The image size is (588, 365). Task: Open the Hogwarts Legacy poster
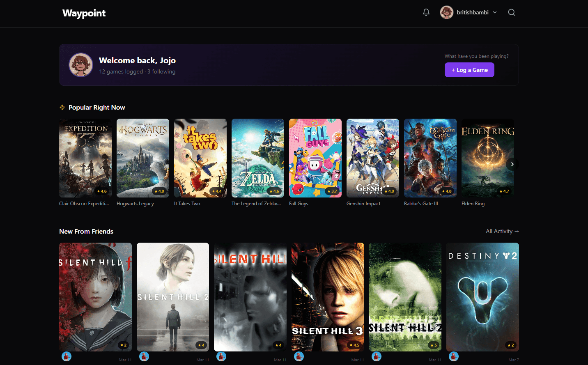142,158
